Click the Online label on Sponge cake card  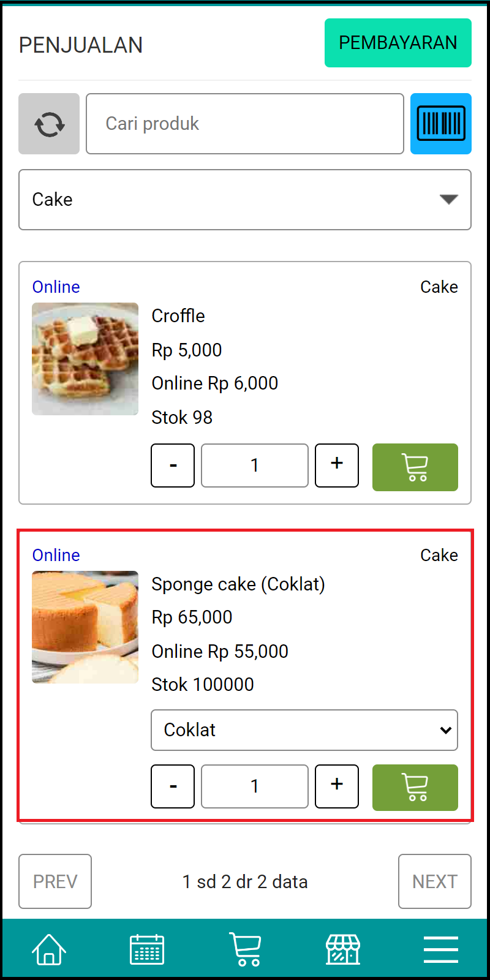(x=56, y=555)
